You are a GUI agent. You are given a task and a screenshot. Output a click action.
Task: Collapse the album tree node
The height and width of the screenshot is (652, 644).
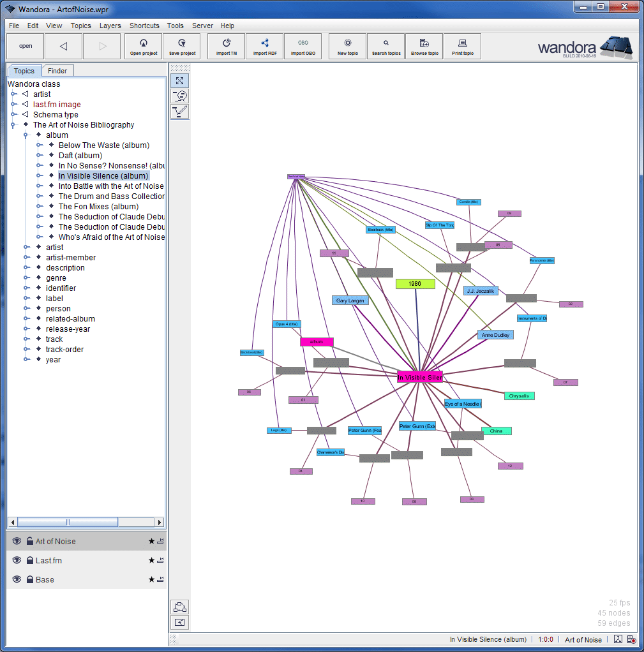(x=26, y=135)
